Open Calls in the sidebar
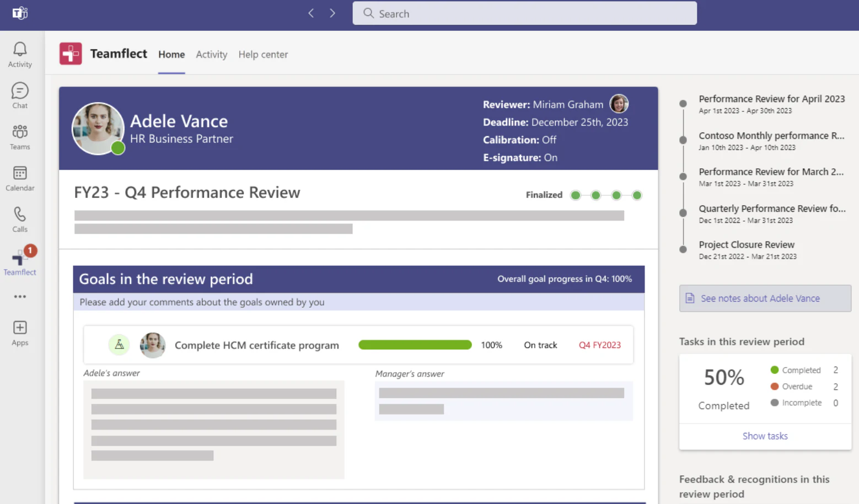This screenshot has width=859, height=504. [x=20, y=219]
